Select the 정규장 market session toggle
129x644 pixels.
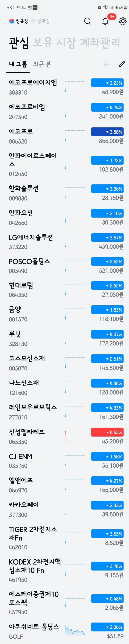coord(19,21)
